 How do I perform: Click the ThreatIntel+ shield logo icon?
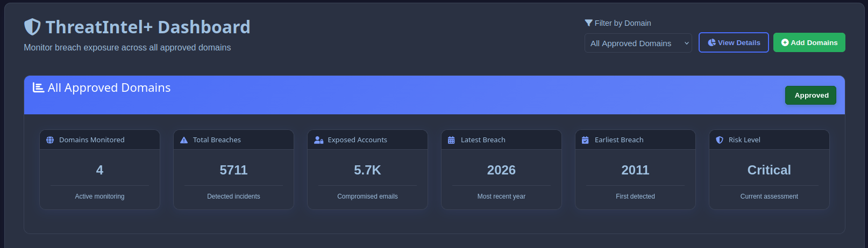(33, 27)
